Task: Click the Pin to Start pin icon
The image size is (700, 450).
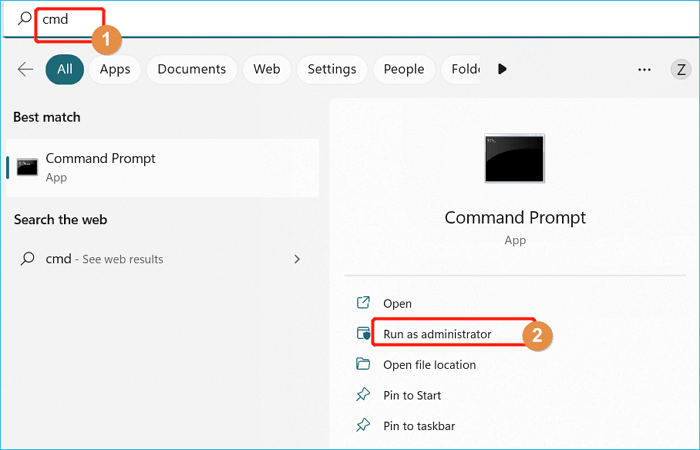Action: pyautogui.click(x=363, y=395)
